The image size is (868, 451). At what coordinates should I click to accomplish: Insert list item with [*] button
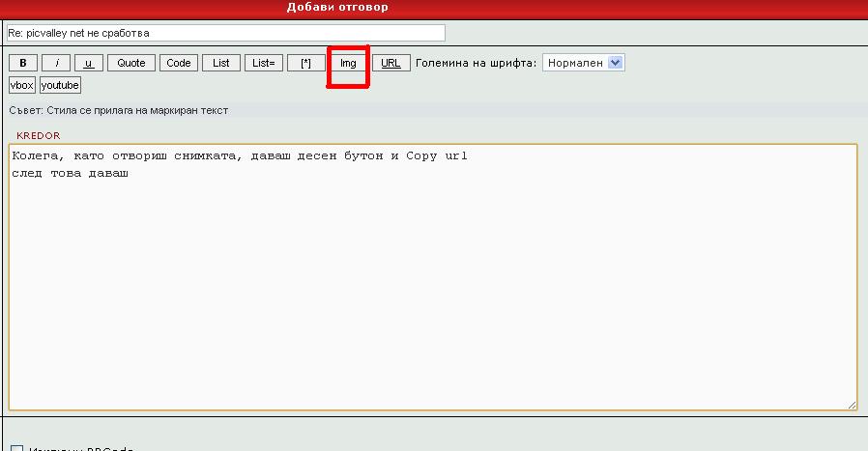click(305, 63)
